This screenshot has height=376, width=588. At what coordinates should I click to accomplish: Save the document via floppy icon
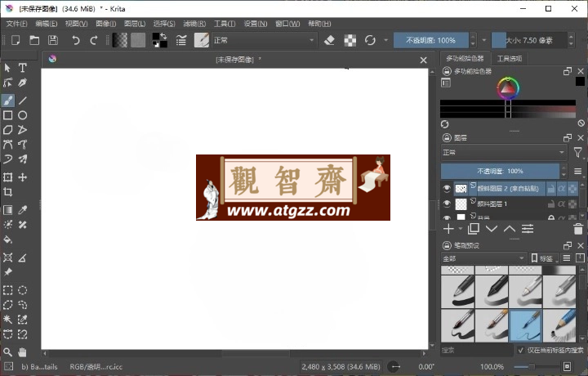click(53, 40)
